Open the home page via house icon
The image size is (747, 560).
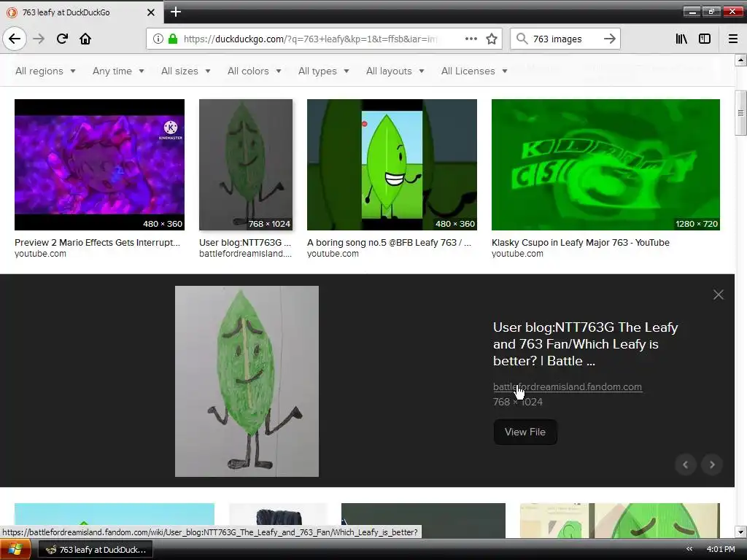pyautogui.click(x=85, y=39)
